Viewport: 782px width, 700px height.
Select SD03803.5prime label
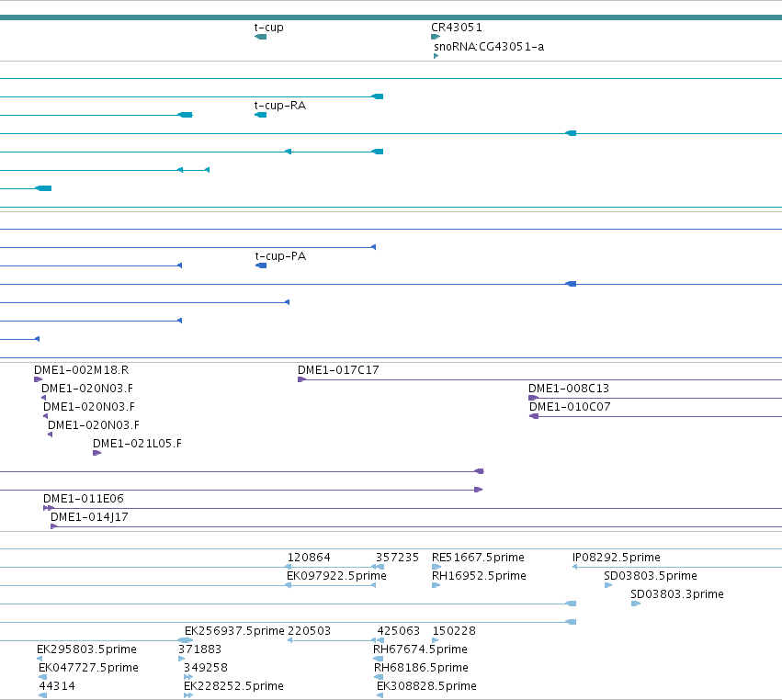651,576
